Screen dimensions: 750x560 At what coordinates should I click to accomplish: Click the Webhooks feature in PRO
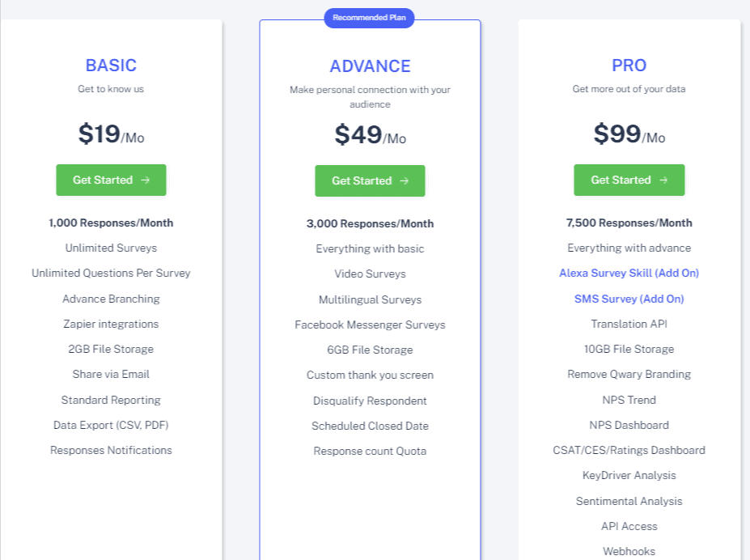[629, 551]
